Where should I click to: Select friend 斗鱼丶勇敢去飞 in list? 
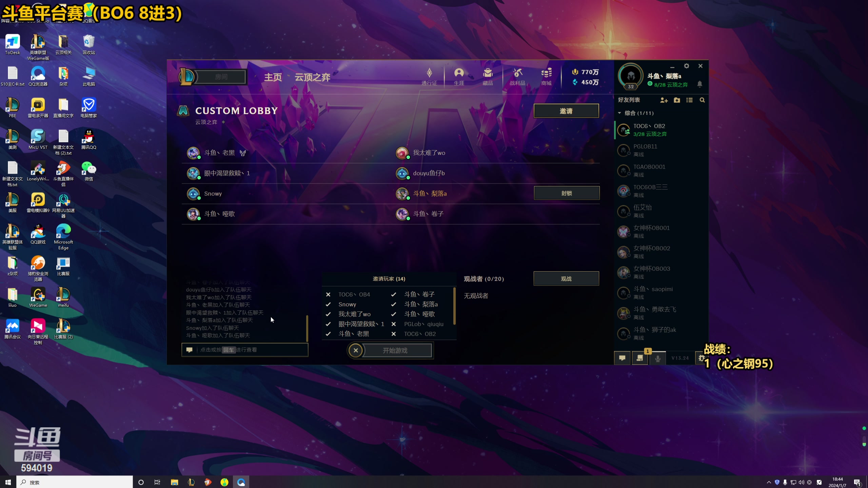click(661, 313)
